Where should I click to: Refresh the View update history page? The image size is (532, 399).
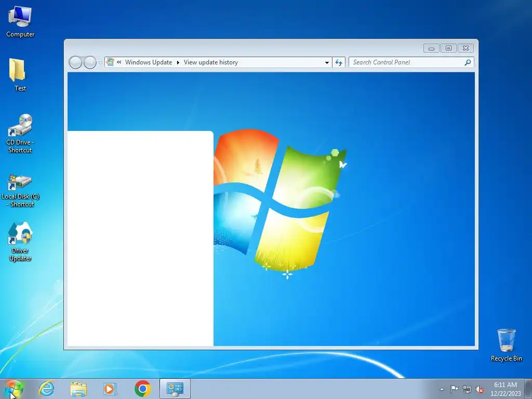(x=339, y=62)
